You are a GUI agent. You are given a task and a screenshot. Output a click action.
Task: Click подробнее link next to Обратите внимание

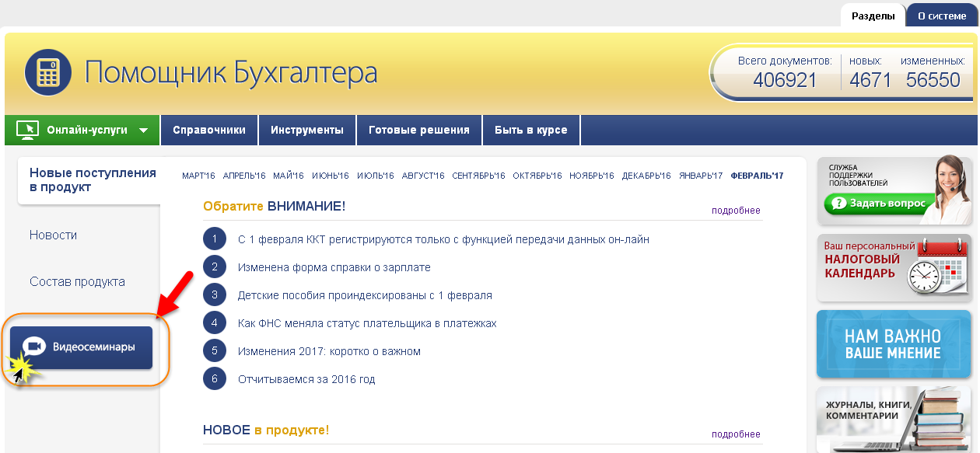click(736, 211)
